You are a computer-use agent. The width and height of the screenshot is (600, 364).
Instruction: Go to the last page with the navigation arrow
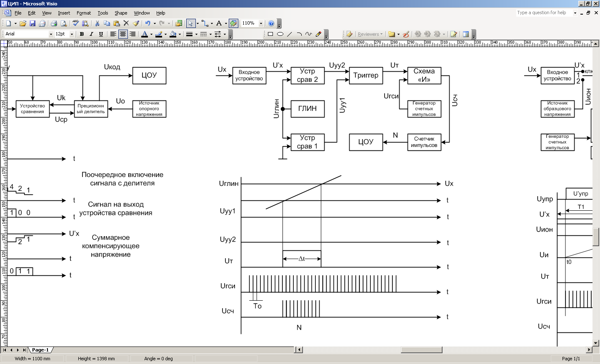pyautogui.click(x=25, y=350)
